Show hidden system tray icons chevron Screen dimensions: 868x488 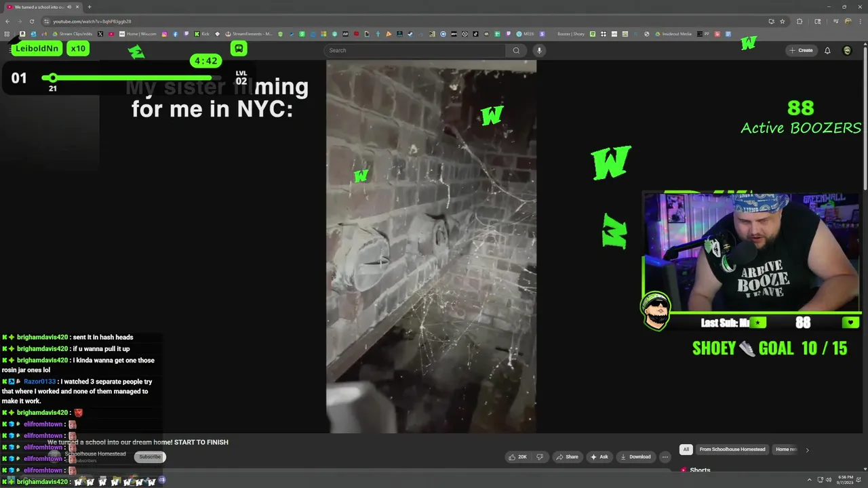coord(809,481)
